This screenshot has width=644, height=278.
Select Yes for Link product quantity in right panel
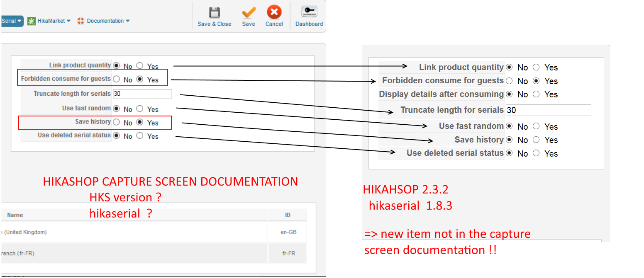(536, 67)
